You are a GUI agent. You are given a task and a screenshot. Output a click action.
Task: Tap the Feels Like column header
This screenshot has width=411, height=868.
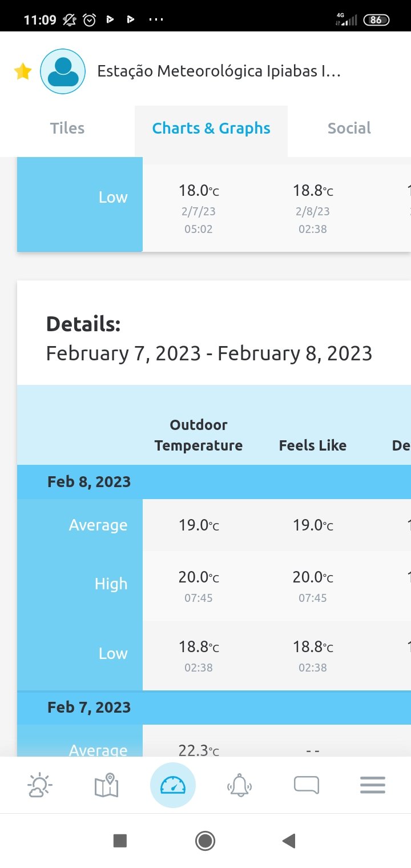pos(313,445)
